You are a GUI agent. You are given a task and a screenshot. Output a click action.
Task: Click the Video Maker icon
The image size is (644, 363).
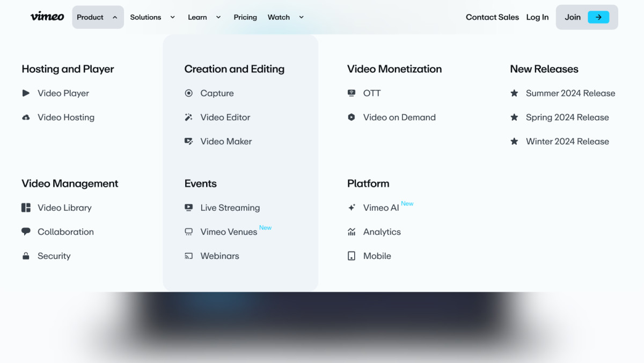click(188, 142)
